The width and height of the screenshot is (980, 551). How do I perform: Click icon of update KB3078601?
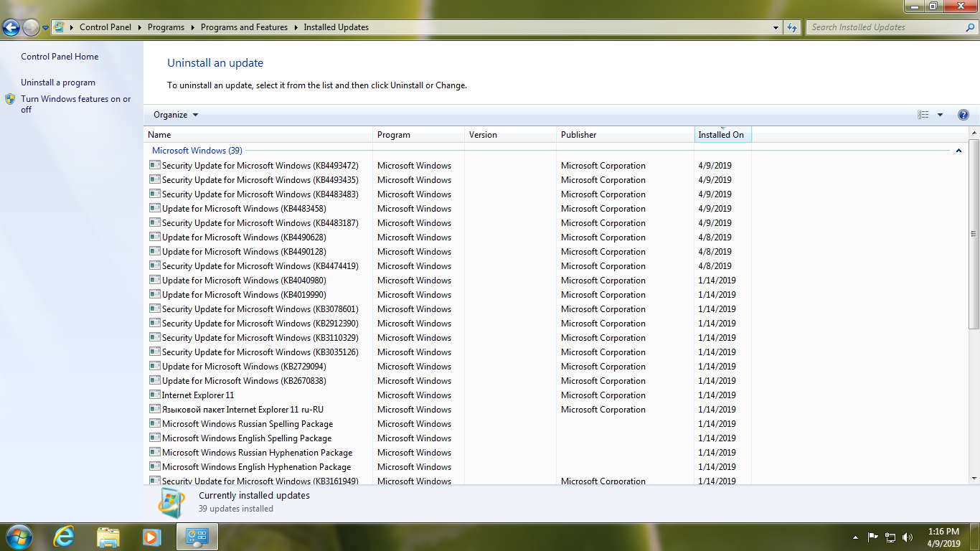pos(154,309)
